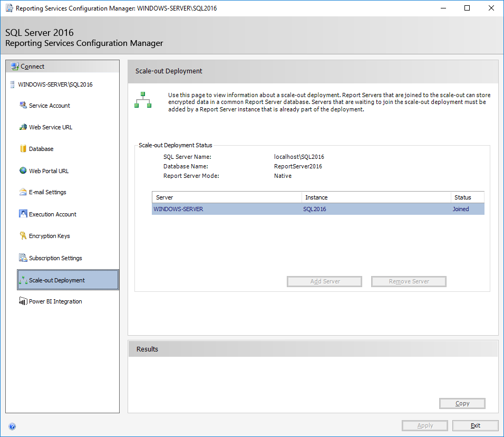Click the localhost\SQL2016 server name value
Image resolution: width=504 pixels, height=437 pixels.
tap(299, 157)
